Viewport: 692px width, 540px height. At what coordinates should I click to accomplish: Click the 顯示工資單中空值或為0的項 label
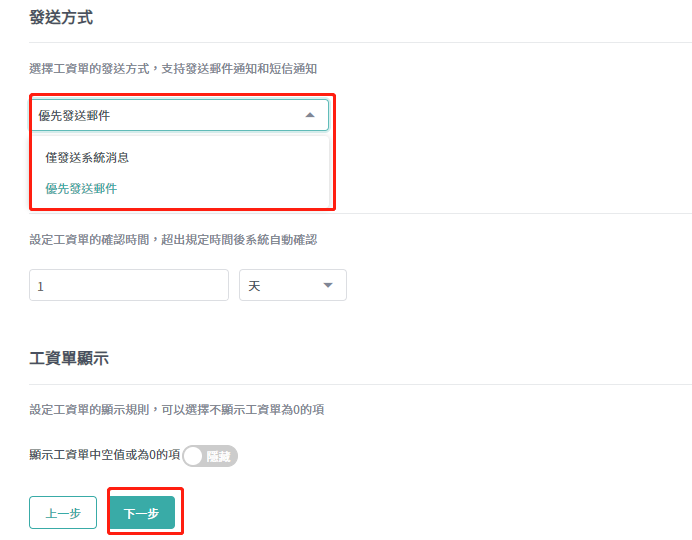(105, 455)
